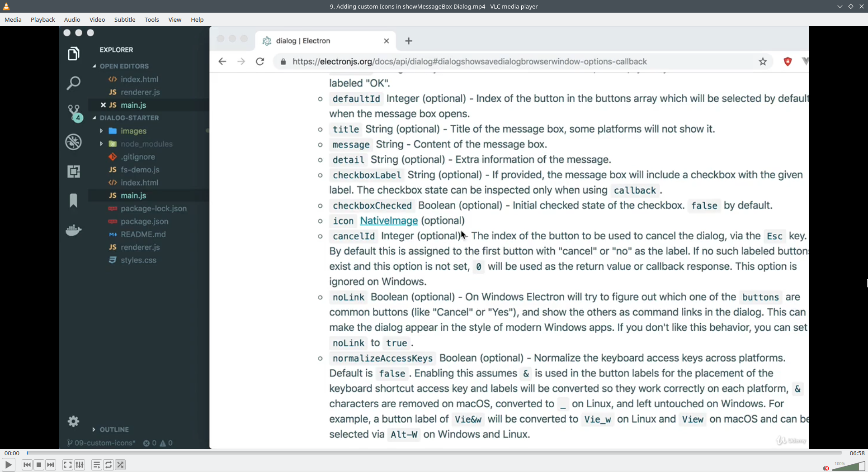868x472 pixels.
Task: Click the VLC elapsed time 00:00 label
Action: tap(12, 453)
